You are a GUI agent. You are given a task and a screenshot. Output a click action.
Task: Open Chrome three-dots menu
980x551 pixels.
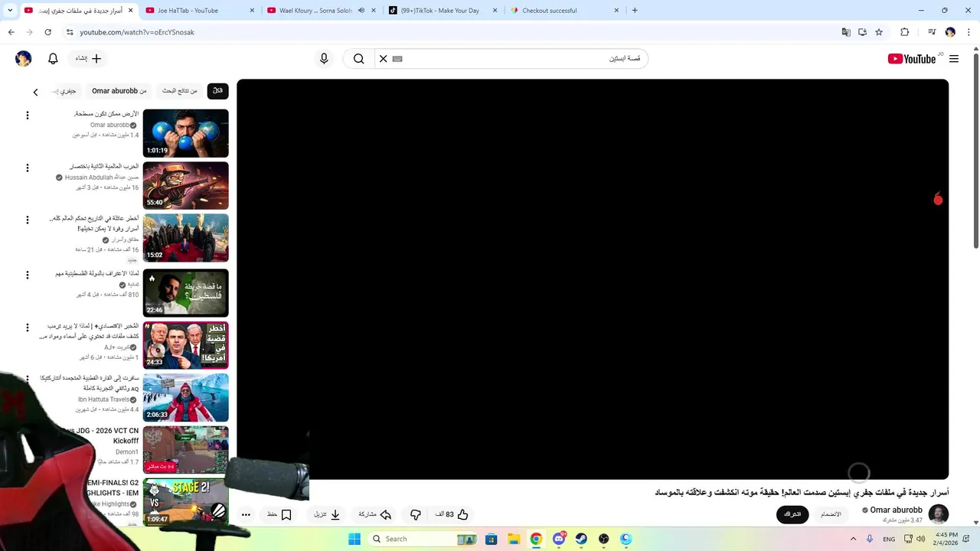969,32
